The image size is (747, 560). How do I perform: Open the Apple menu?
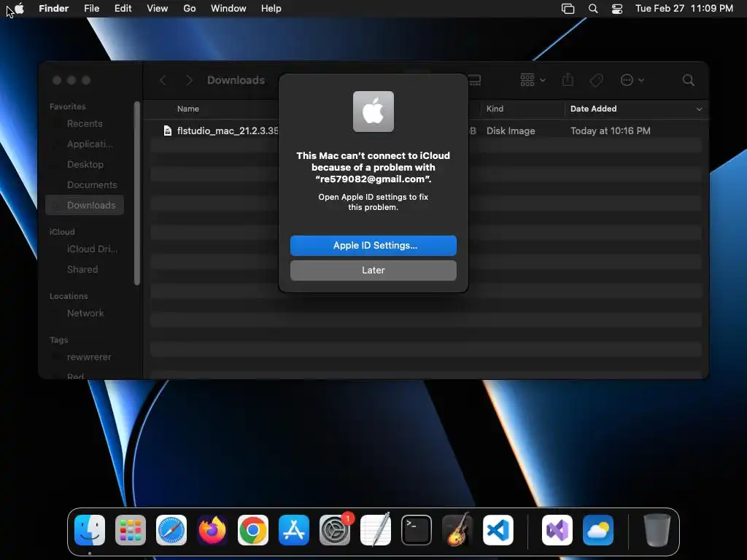[19, 8]
